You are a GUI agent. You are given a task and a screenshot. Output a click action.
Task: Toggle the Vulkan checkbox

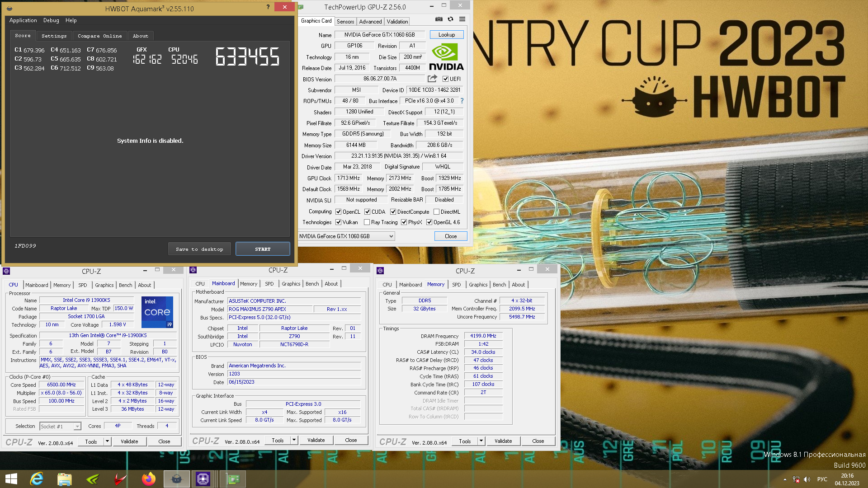(338, 222)
